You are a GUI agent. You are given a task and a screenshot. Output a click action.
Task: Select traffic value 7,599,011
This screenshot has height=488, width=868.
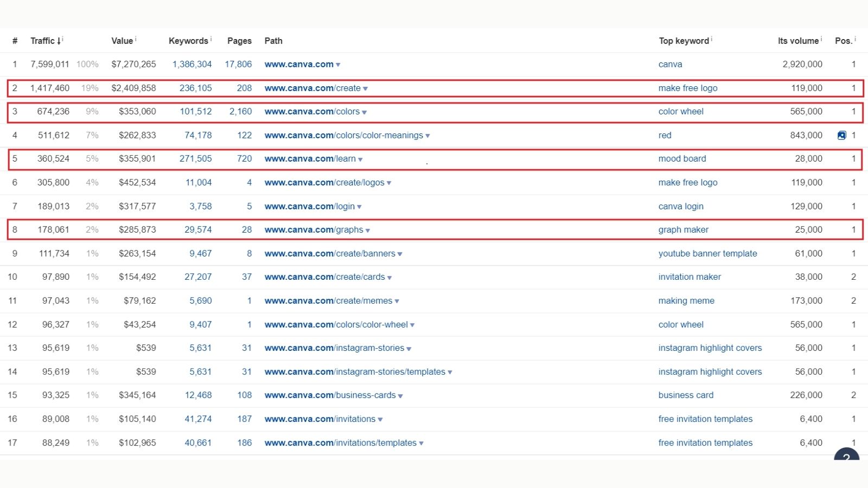(50, 64)
